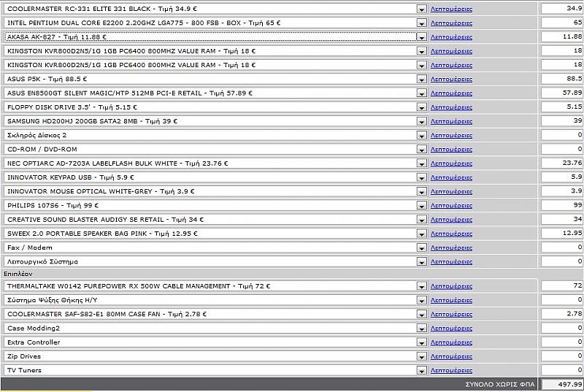Open the Thermaltake Purepower 500W dropdown
The image size is (584, 392).
[x=421, y=286]
